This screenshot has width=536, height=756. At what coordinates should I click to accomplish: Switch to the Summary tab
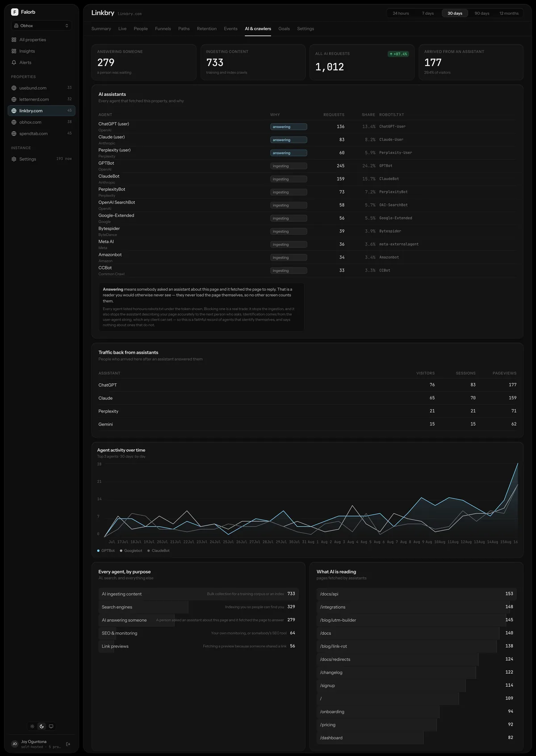click(101, 29)
